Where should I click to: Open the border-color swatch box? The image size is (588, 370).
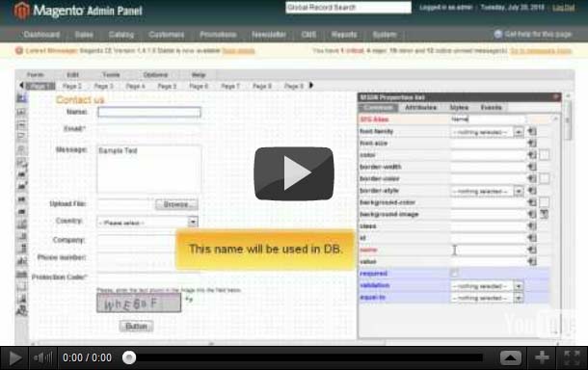click(x=544, y=178)
